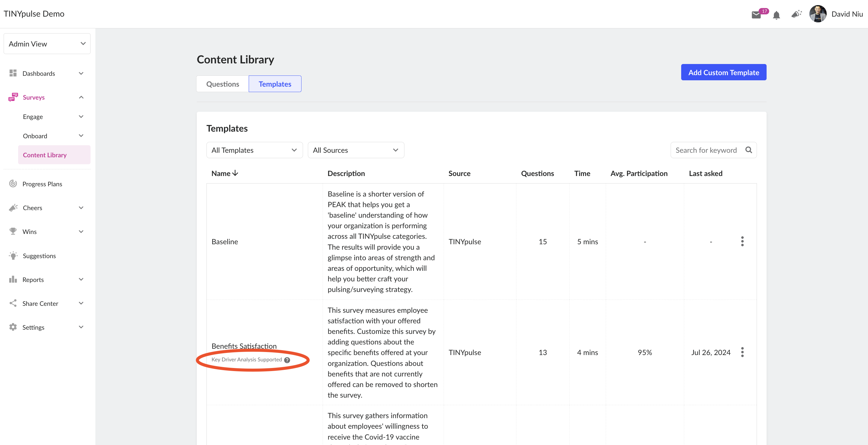Collapse the Surveys section chevron

(81, 97)
